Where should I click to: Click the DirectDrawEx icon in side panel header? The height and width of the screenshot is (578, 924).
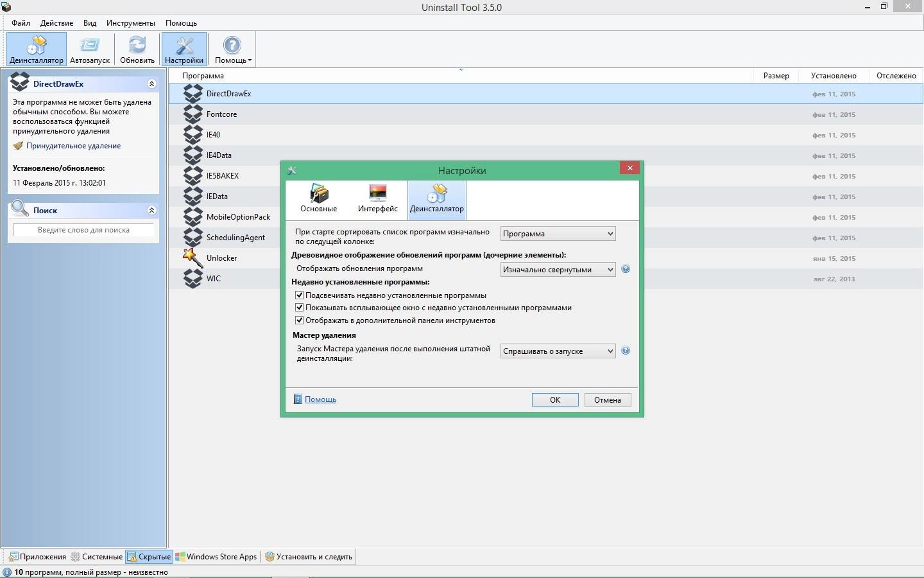[x=20, y=82]
